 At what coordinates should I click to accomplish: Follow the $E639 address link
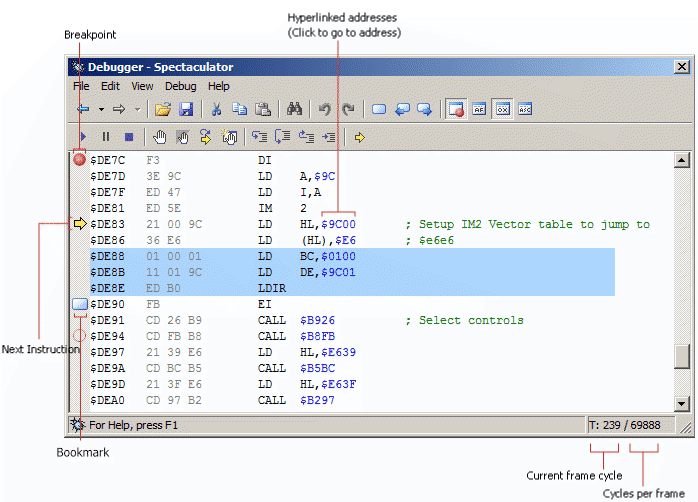pyautogui.click(x=338, y=352)
